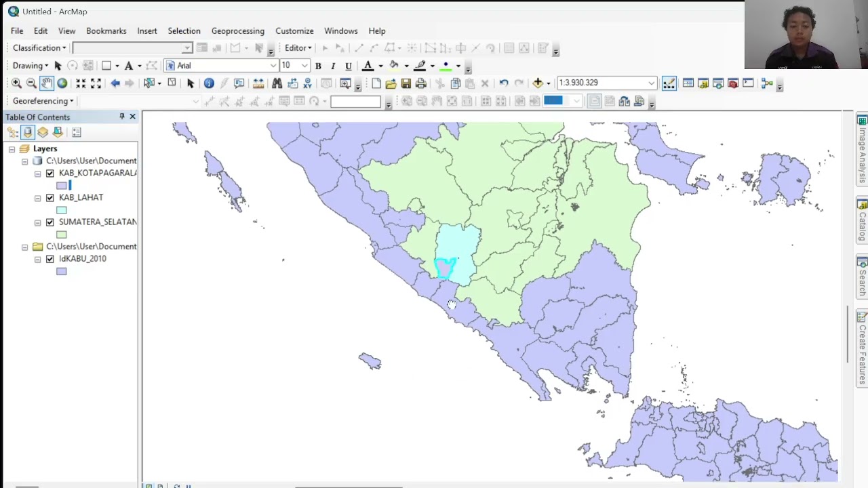Uncheck the KAB_LAHAT layer visibility
868x488 pixels.
click(x=50, y=198)
